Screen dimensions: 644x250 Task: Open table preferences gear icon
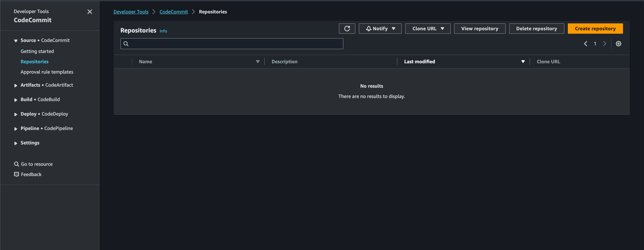tap(618, 44)
